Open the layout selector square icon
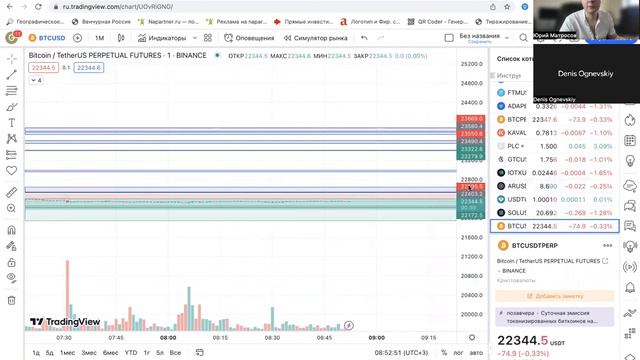Image resolution: width=640 pixels, height=360 pixels. [449, 38]
